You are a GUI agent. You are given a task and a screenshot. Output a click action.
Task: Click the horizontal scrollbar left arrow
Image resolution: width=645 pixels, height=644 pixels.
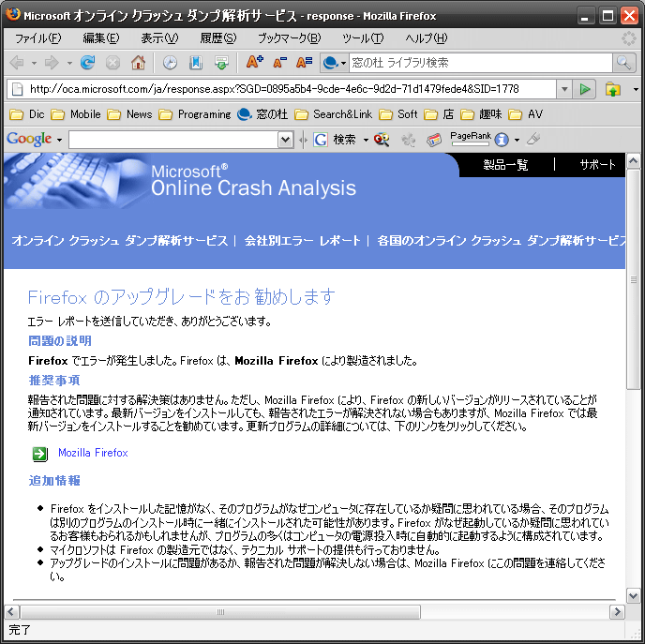(x=11, y=612)
